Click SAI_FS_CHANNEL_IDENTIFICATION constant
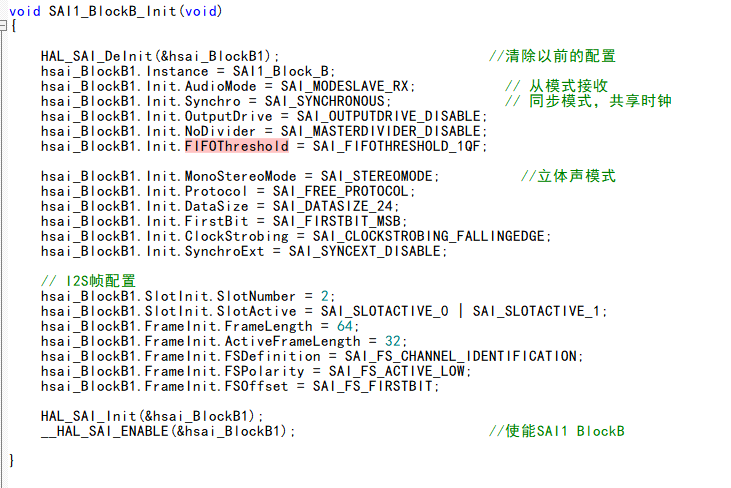Viewport: 731px width, 488px height. (x=460, y=356)
